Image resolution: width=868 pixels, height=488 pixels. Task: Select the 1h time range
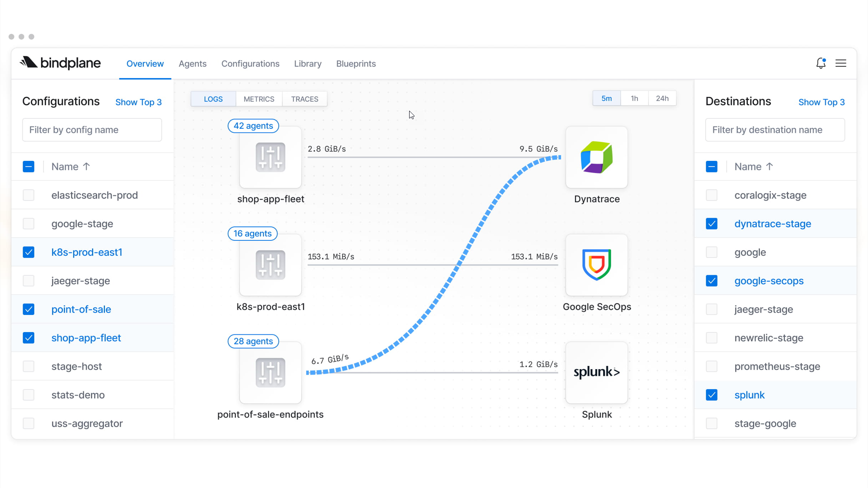click(x=634, y=99)
